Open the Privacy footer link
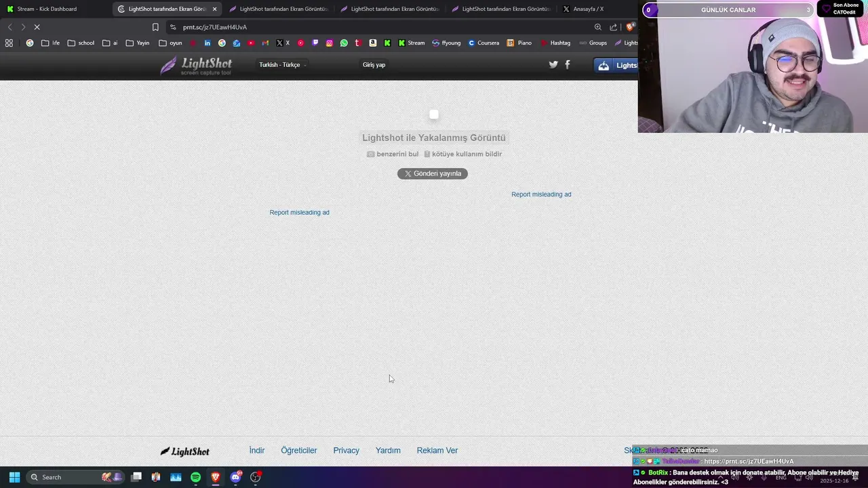868x488 pixels. point(347,450)
